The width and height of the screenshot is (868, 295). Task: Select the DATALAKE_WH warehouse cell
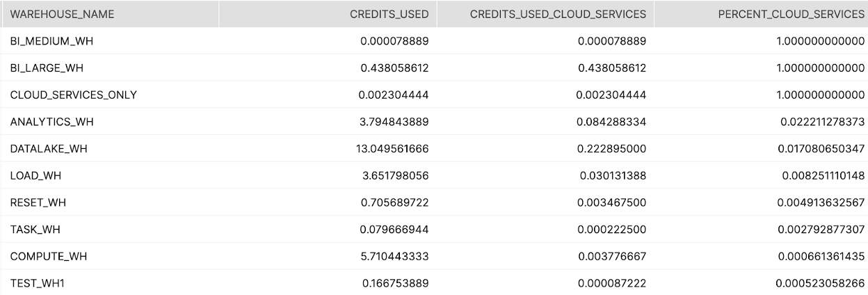(49, 149)
